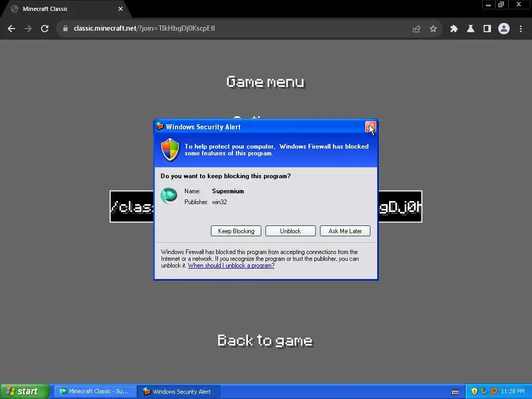Choose Ask Me Later button
Screen dimensions: 532x399
[x=345, y=231]
